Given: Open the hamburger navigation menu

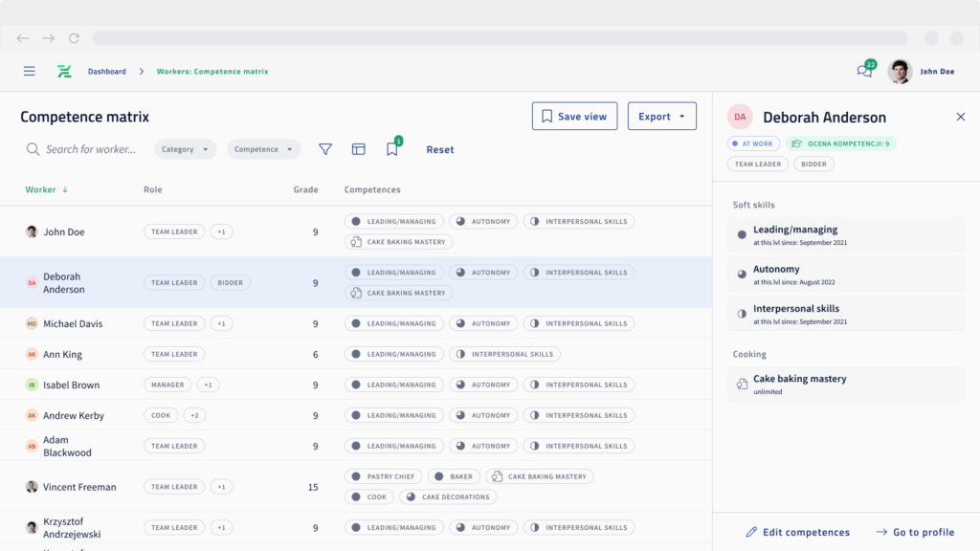Looking at the screenshot, I should (x=30, y=72).
